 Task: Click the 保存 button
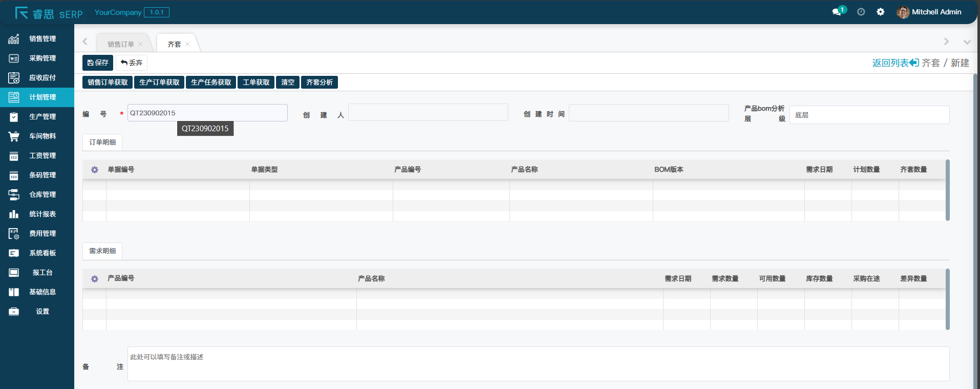tap(98, 63)
